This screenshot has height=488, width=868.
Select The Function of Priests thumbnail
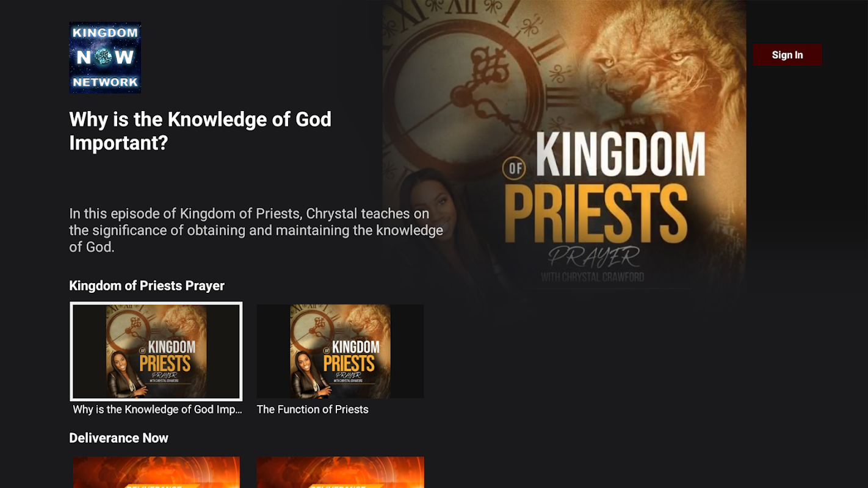click(x=340, y=351)
